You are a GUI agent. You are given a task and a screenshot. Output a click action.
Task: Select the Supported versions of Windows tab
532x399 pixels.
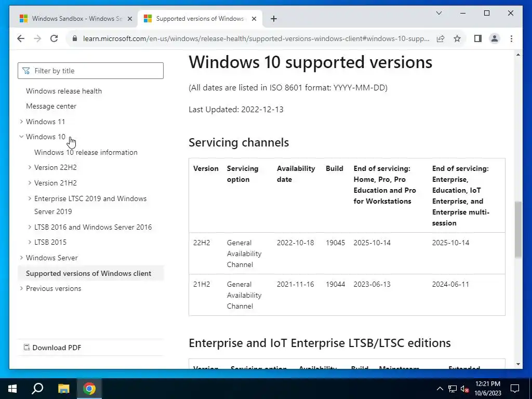click(199, 19)
